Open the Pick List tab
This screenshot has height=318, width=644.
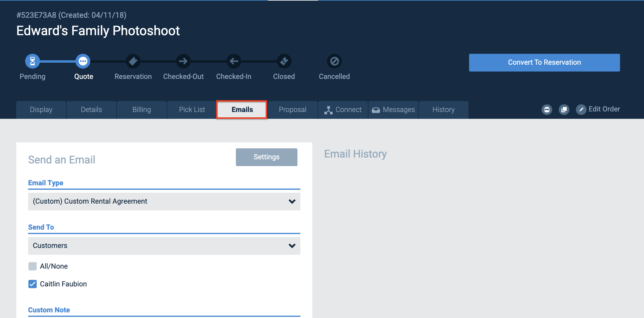click(x=192, y=110)
